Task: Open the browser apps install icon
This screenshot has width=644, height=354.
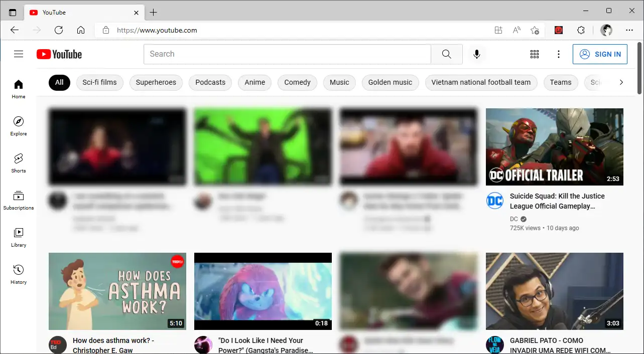Action: (x=498, y=30)
